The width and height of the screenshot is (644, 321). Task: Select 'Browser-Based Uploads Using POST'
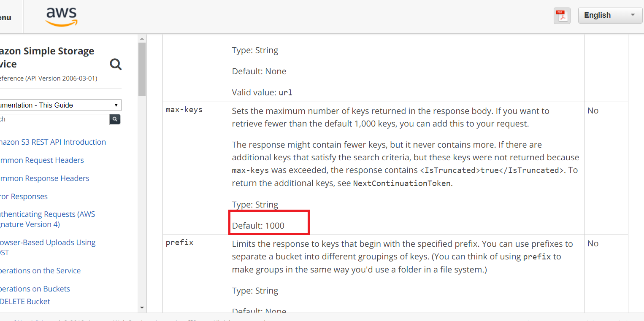(48, 247)
